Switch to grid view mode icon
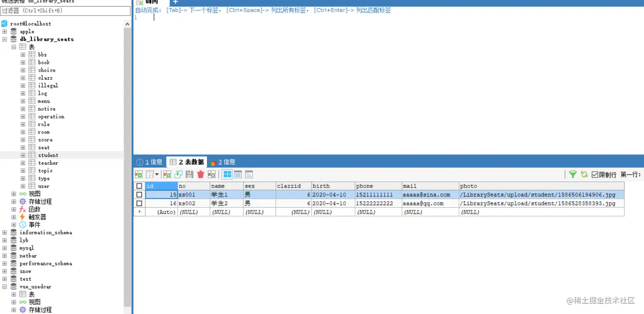644x314 pixels. (x=227, y=174)
